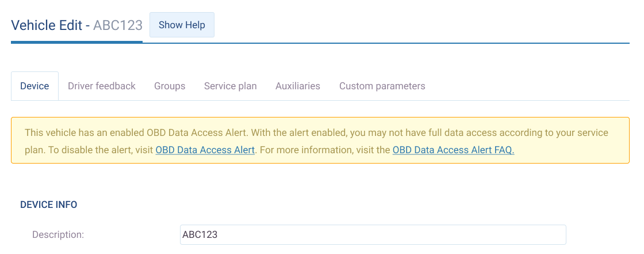This screenshot has height=254, width=644.
Task: Switch to the Driver feedback tab
Action: 102,86
